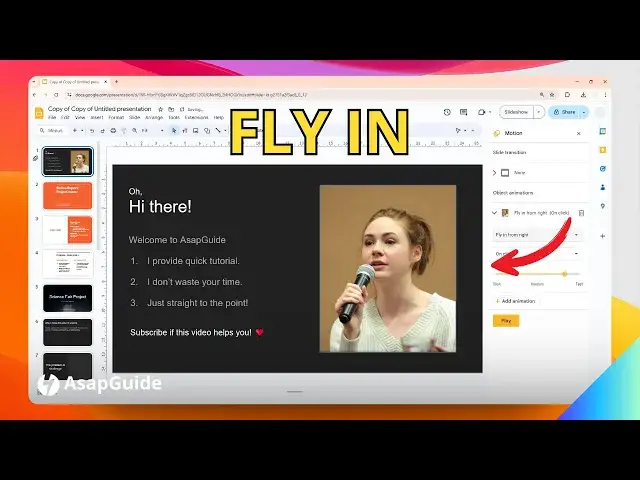The width and height of the screenshot is (640, 480).
Task: Click the Print icon in toolbar
Action: click(112, 131)
